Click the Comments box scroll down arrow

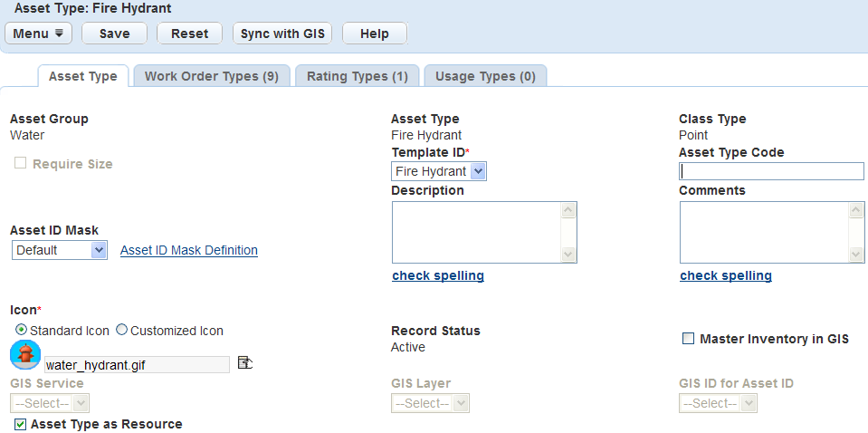(x=856, y=255)
